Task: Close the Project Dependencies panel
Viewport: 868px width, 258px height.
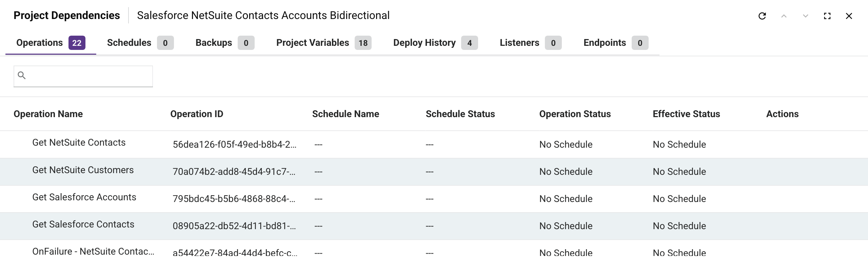Action: (849, 16)
